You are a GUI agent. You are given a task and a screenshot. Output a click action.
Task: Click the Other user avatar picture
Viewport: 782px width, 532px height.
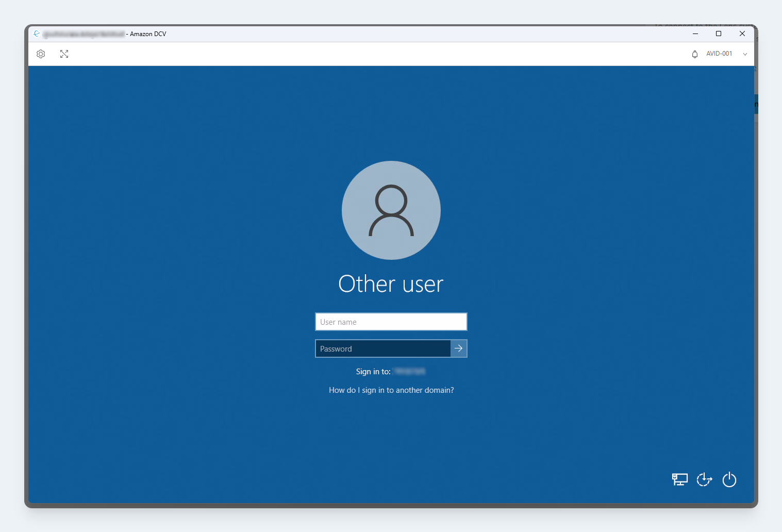coord(391,210)
